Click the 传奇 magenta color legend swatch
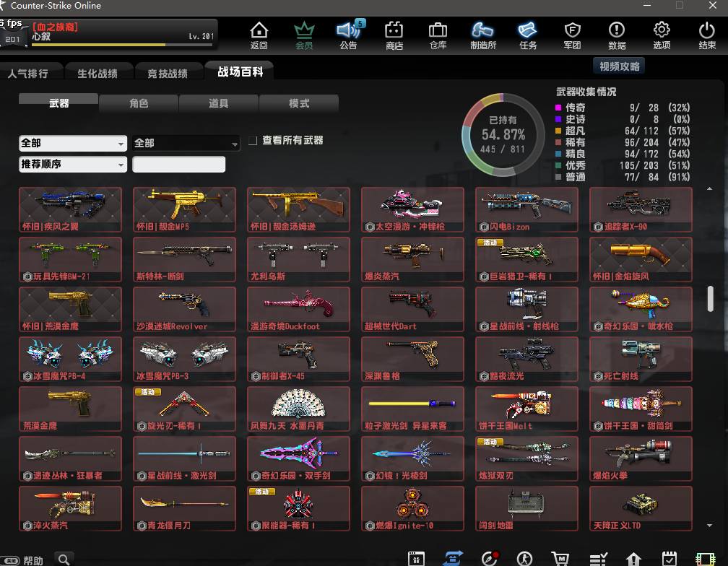The width and height of the screenshot is (728, 566). [x=558, y=108]
